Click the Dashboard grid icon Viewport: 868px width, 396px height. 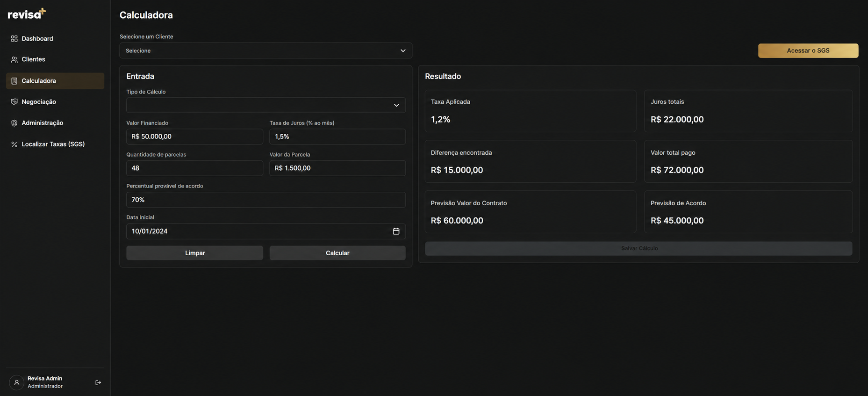point(14,39)
